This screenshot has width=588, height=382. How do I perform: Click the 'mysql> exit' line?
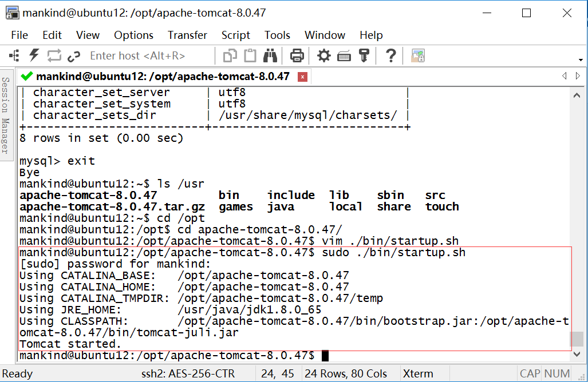tap(57, 161)
